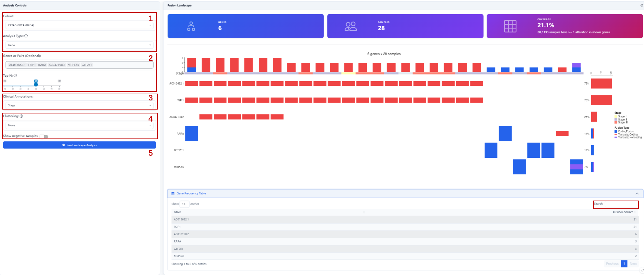Screen dimensions: 644x275
Task: Open the Clustering None dropdown
Action: (x=79, y=125)
